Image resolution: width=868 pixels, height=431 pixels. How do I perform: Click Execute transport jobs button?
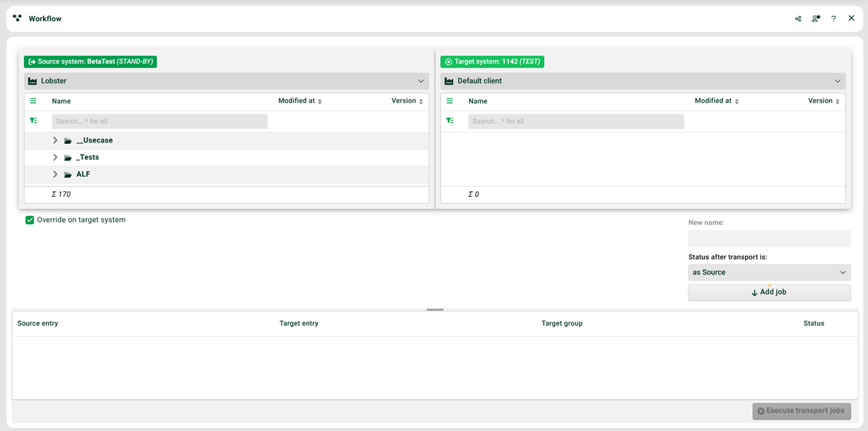[802, 411]
